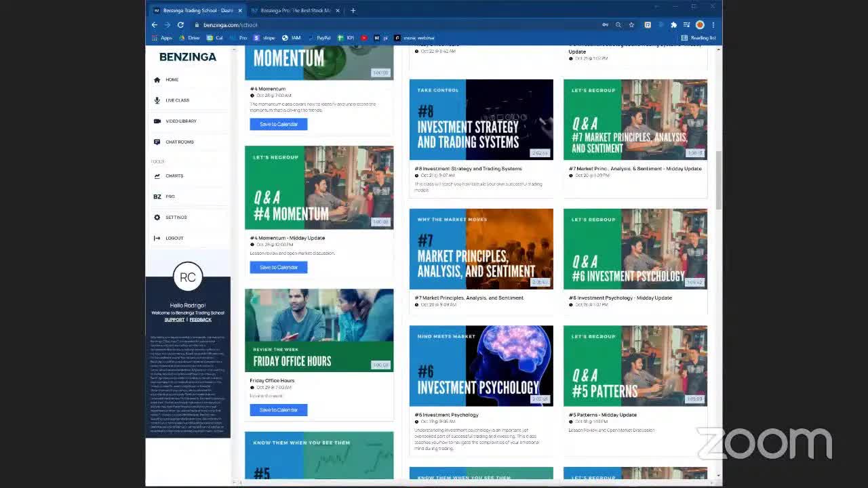Click the BZ Pro icon in sidebar
Screen dimensions: 868x488
click(157, 197)
